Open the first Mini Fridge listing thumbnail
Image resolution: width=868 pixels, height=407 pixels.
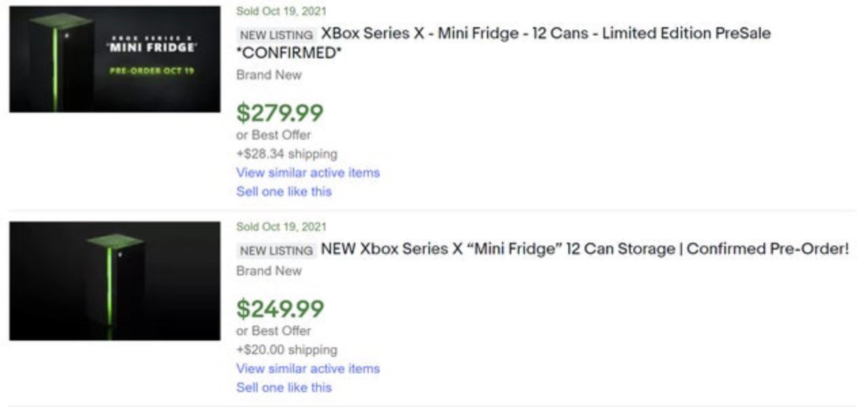pyautogui.click(x=115, y=59)
